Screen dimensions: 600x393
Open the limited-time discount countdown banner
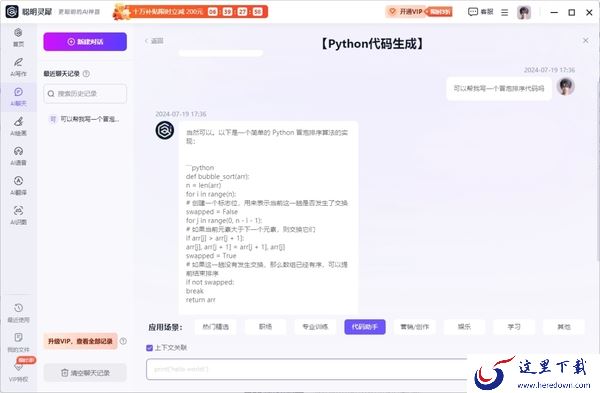[x=190, y=12]
